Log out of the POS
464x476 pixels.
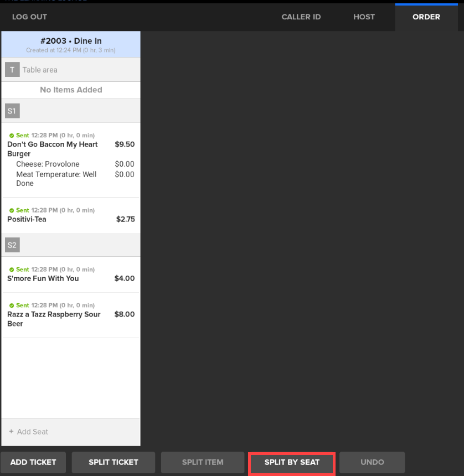pos(29,17)
